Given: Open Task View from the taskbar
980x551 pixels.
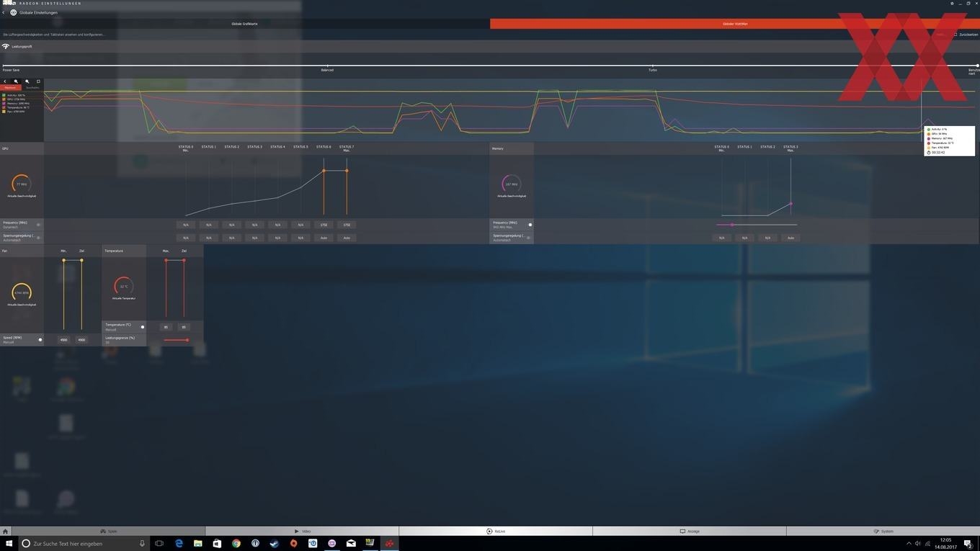Looking at the screenshot, I should 159,544.
